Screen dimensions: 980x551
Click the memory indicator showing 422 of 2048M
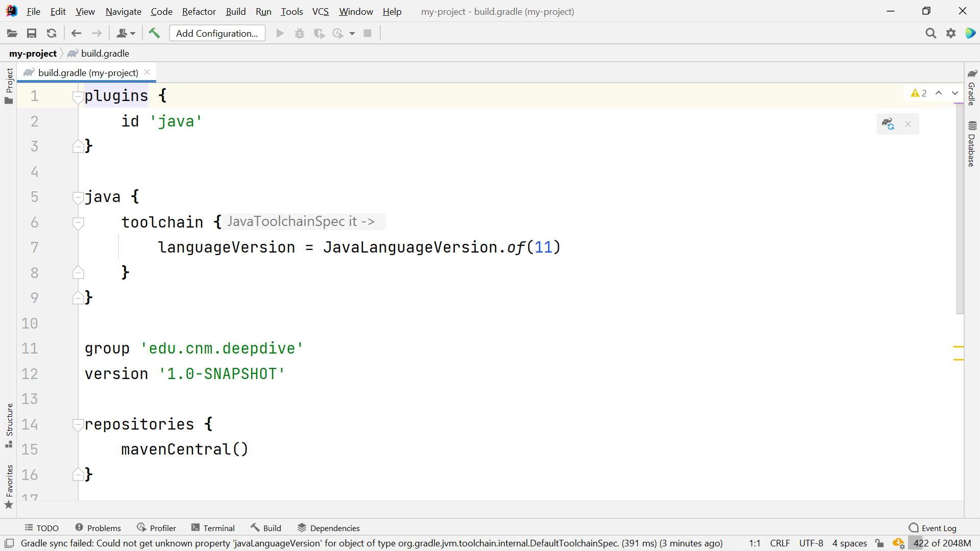(x=942, y=543)
